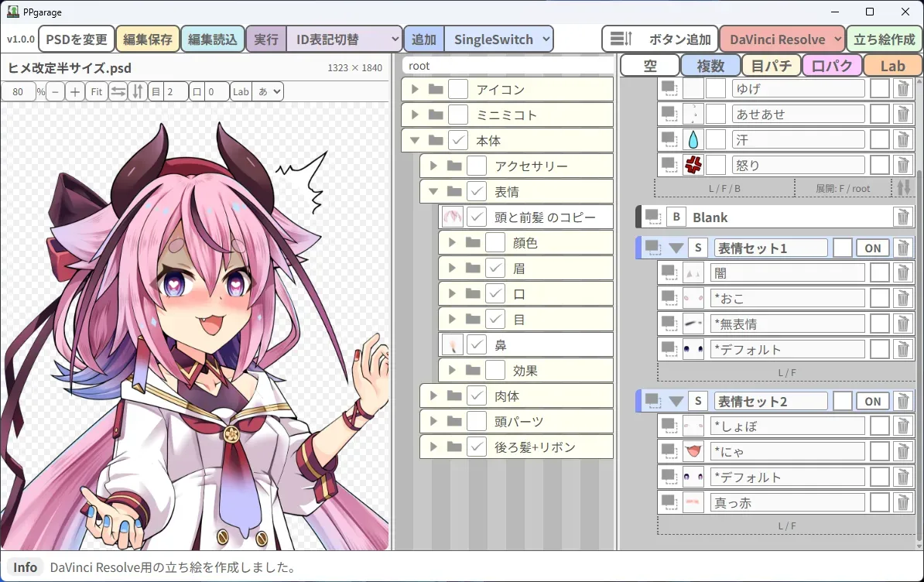This screenshot has height=582, width=924.
Task: Select the 複数 tab
Action: click(x=710, y=66)
